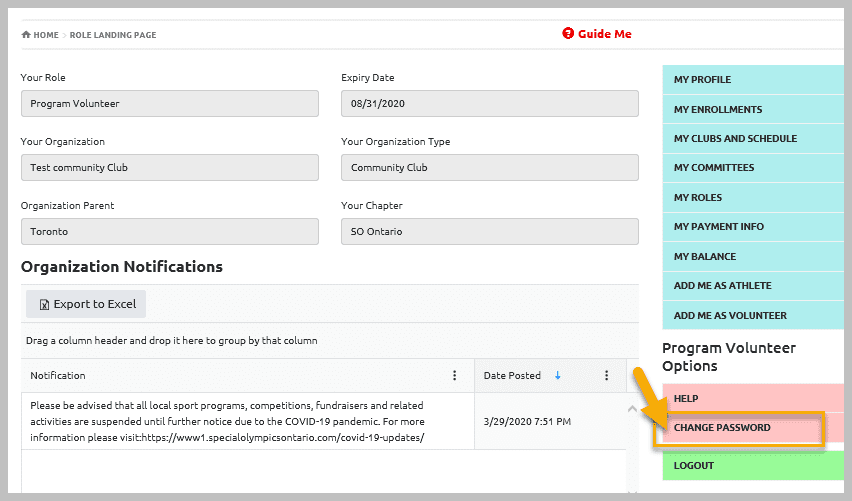Click the Excel icon on Export button
852x501 pixels.
(x=45, y=305)
